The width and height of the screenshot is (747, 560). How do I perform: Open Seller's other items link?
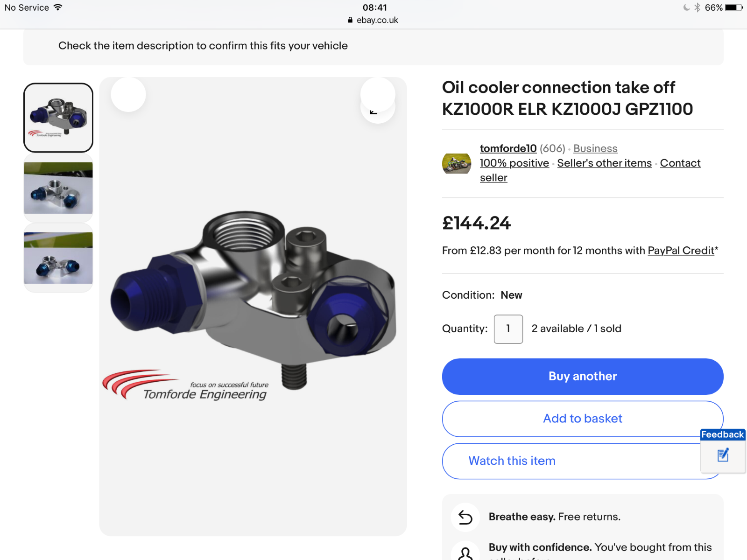[x=604, y=163]
